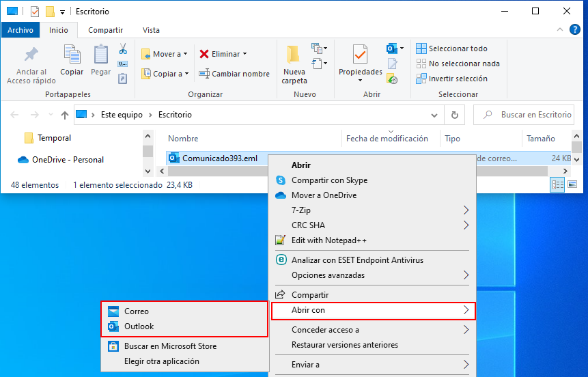Click the scissors Cortar icon
This screenshot has width=588, height=377.
[123, 49]
